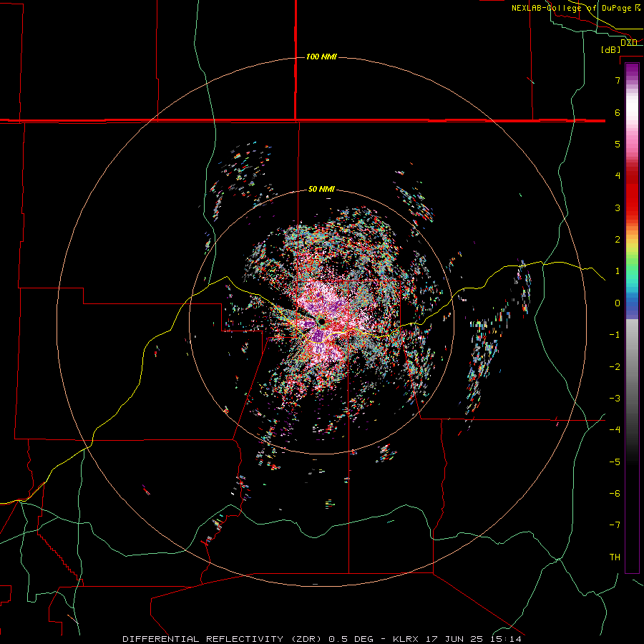Click the 2 value on the color scale
The image size is (644, 644).
(x=618, y=240)
